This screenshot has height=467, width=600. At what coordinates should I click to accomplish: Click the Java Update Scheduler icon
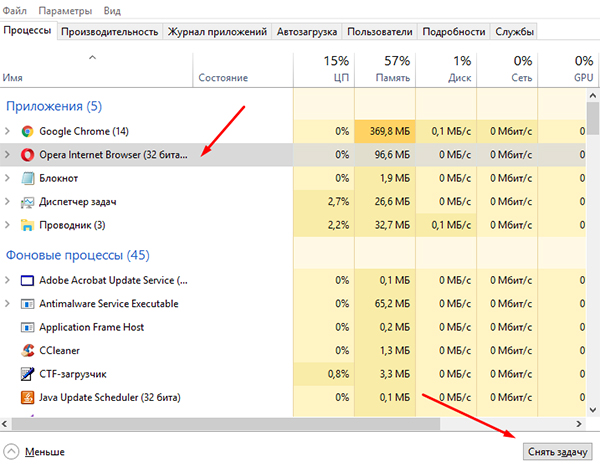point(27,397)
